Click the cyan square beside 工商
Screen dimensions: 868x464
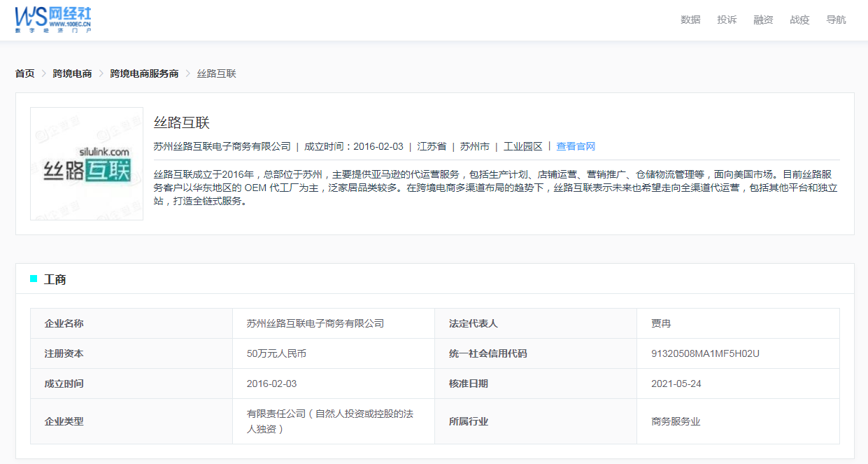34,279
